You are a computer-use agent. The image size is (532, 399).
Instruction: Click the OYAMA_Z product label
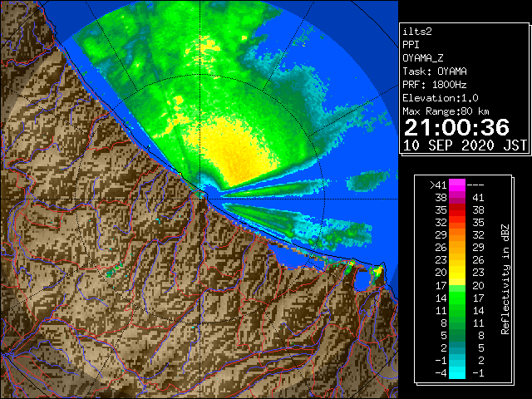(423, 58)
